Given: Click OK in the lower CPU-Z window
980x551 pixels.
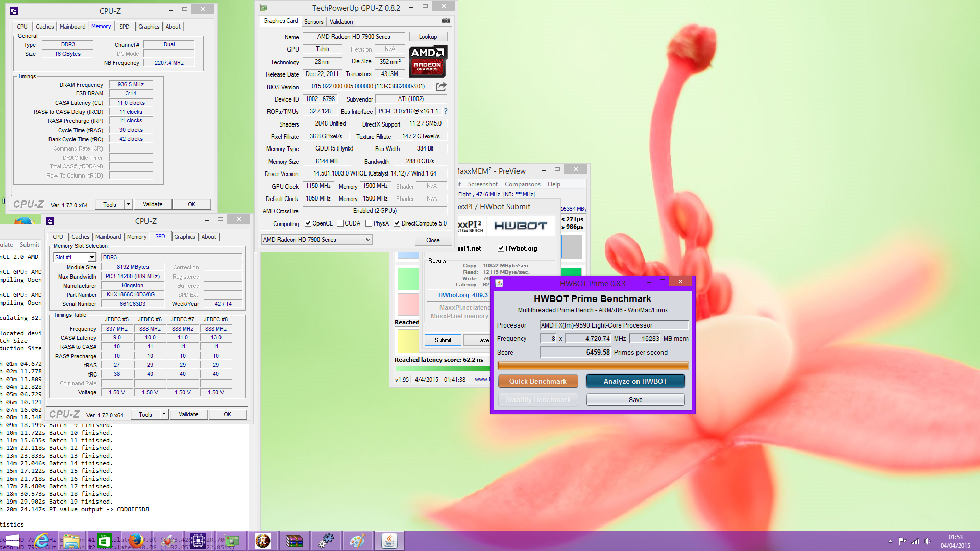Looking at the screenshot, I should tap(228, 414).
